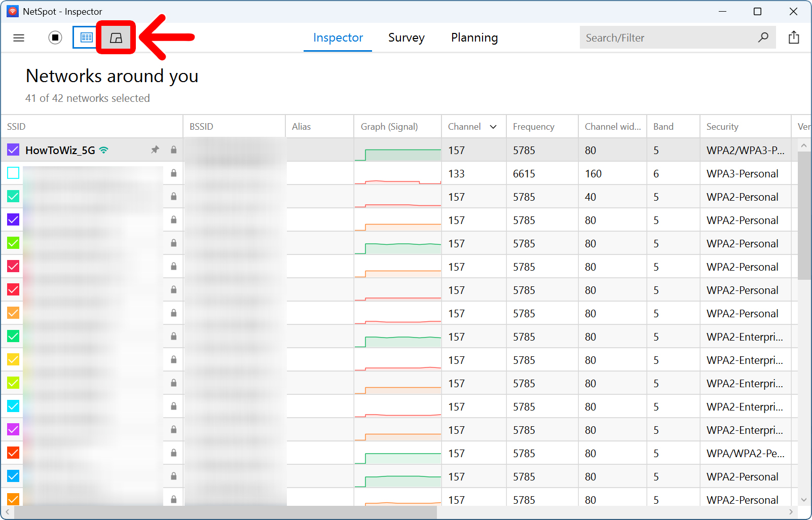Click the lock icon on HowToWiz_5G row
Image resolution: width=812 pixels, height=520 pixels.
point(174,150)
